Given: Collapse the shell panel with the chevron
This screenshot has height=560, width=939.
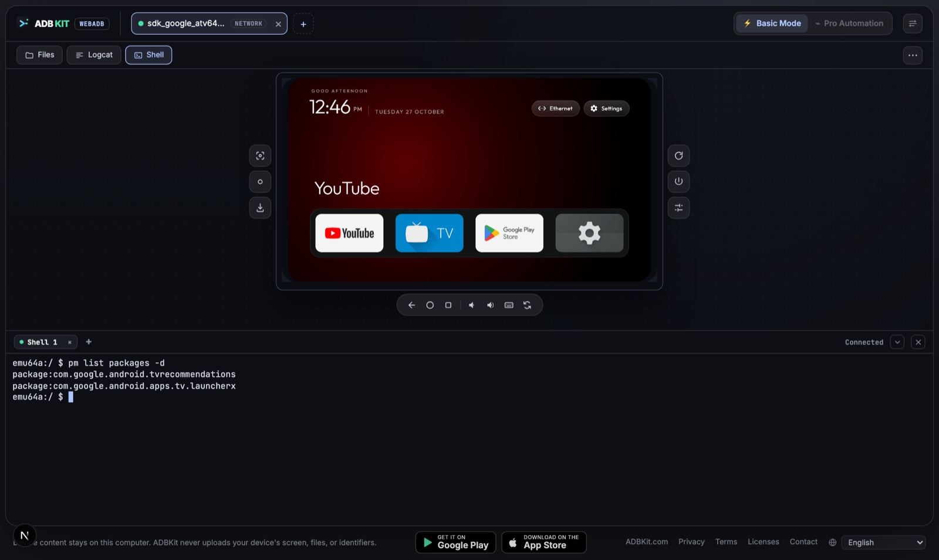Looking at the screenshot, I should [x=897, y=342].
